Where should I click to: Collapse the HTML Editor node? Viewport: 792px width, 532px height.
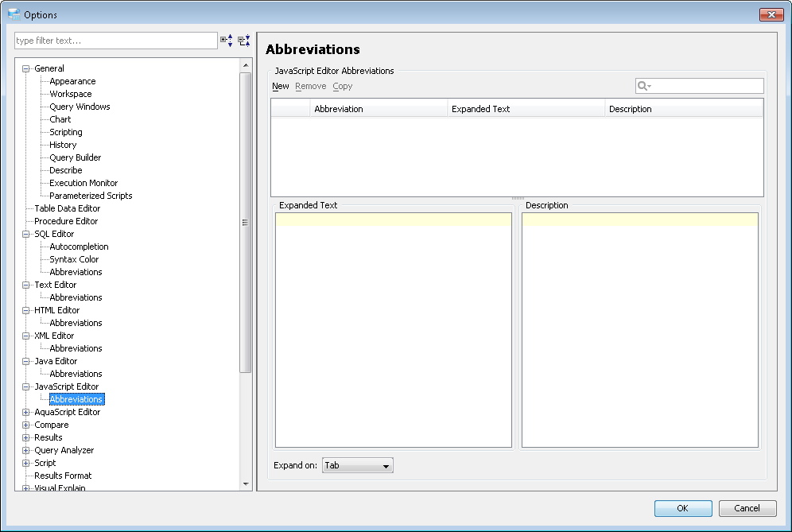25,310
